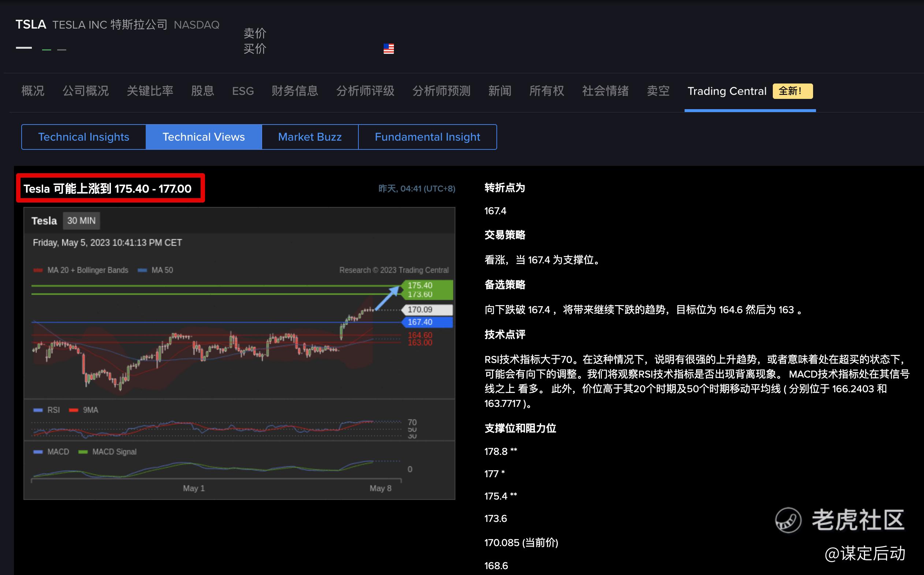Click the 30 MIN timeframe badge

point(81,221)
